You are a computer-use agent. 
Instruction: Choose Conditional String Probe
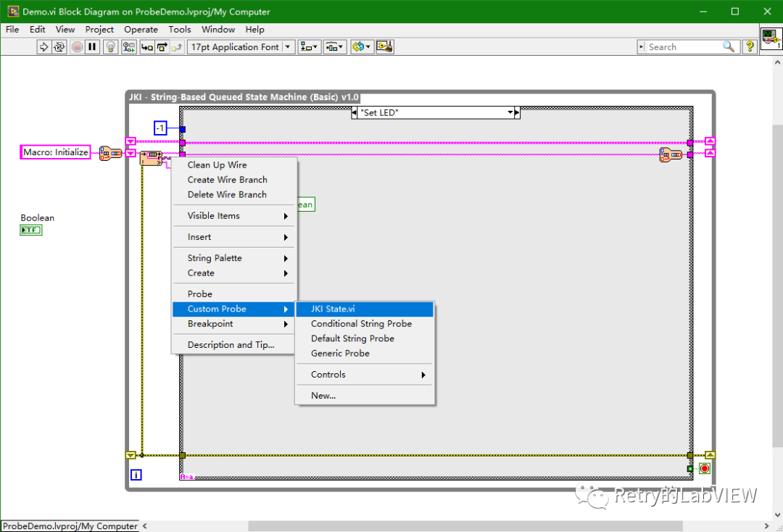coord(365,324)
